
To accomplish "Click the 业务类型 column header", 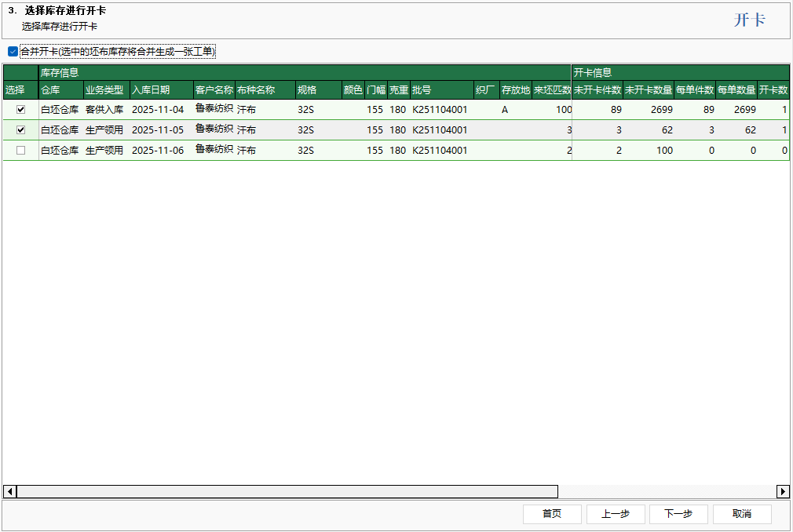I will tap(105, 89).
